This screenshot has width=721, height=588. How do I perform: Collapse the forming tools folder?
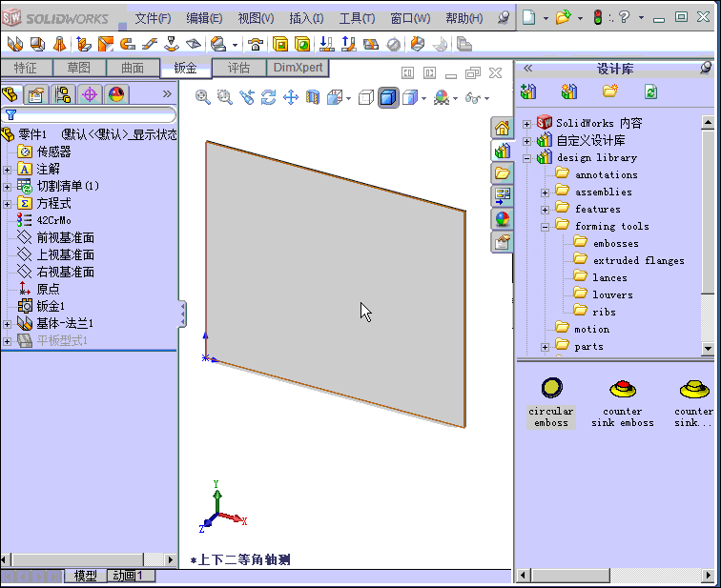pos(545,227)
